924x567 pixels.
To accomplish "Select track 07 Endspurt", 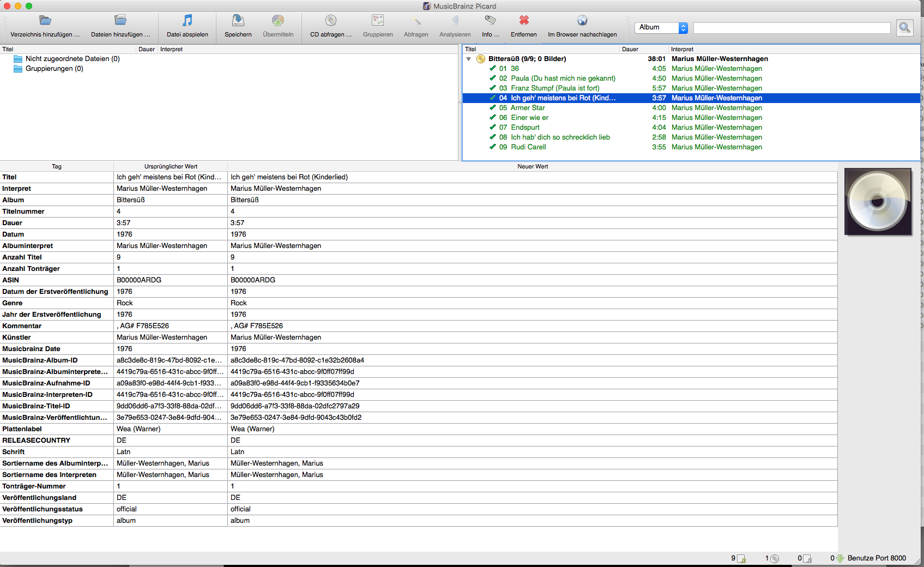I will coord(691,127).
